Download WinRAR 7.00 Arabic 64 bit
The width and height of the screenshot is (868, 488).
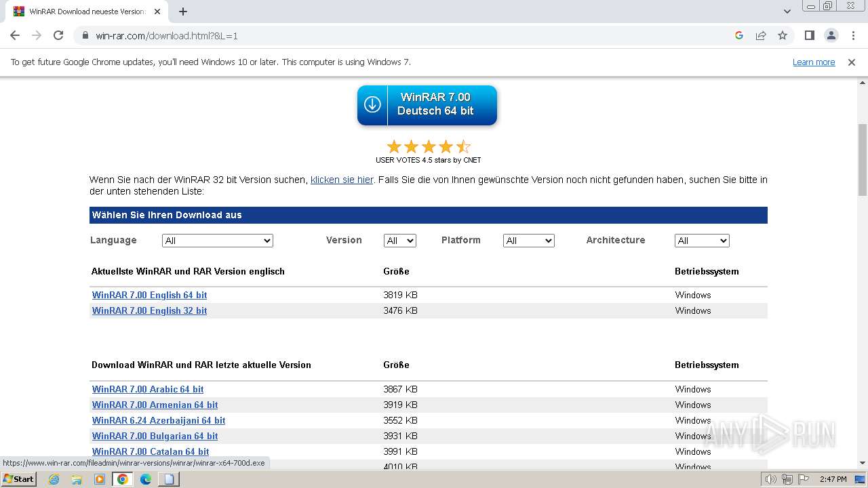[x=148, y=389]
